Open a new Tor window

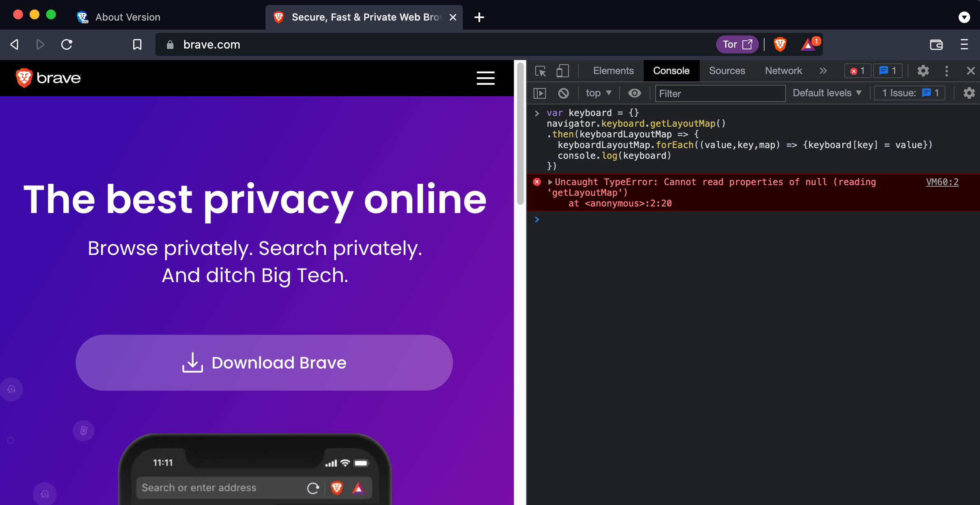coord(737,44)
